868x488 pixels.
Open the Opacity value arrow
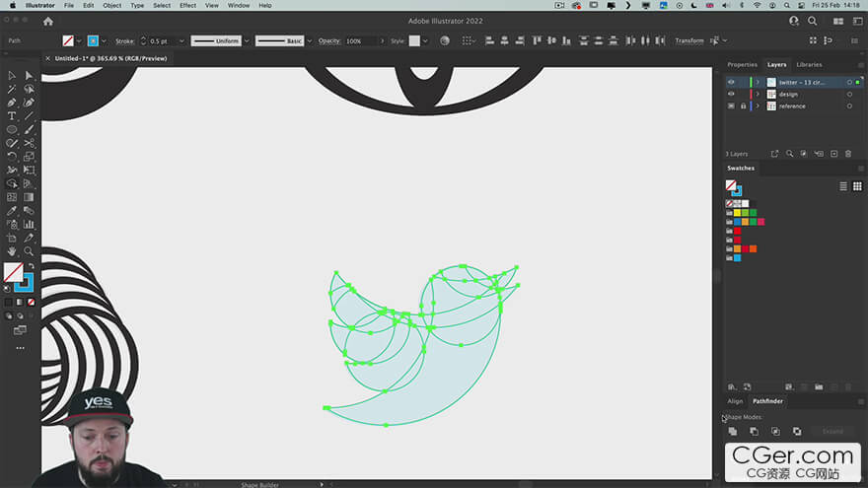382,41
